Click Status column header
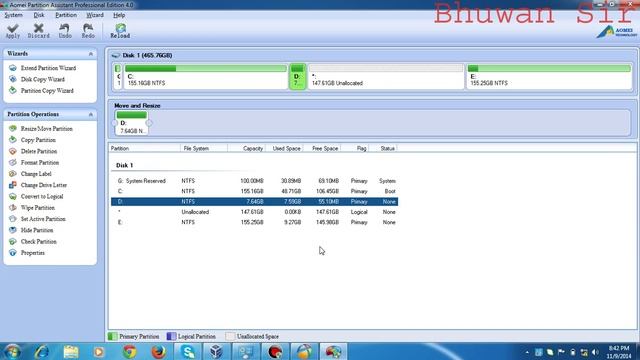The image size is (640, 360). (x=383, y=149)
